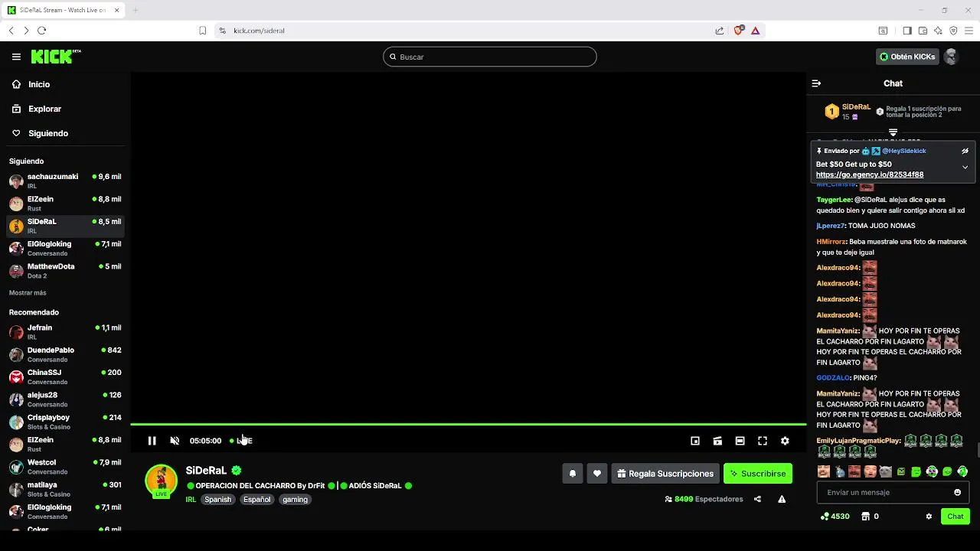Screen dimensions: 980x551
Task: Toggle the browser sidebar panel
Action: (x=907, y=31)
